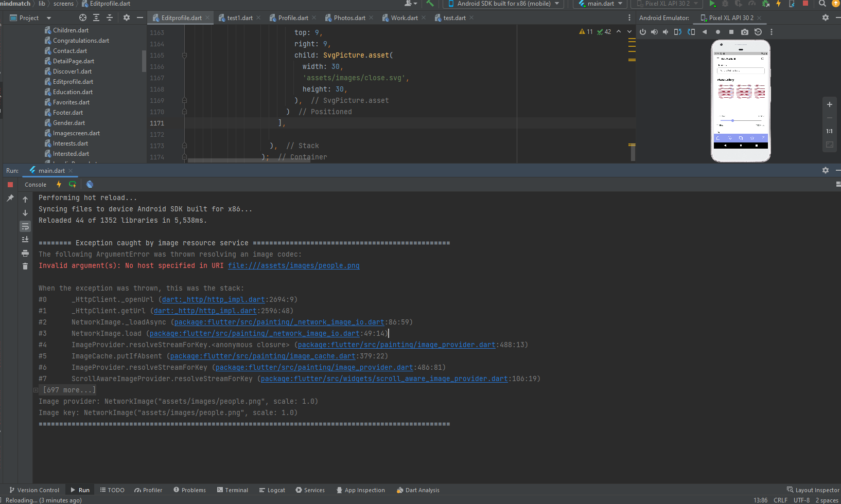Clear all console output

coord(25,266)
